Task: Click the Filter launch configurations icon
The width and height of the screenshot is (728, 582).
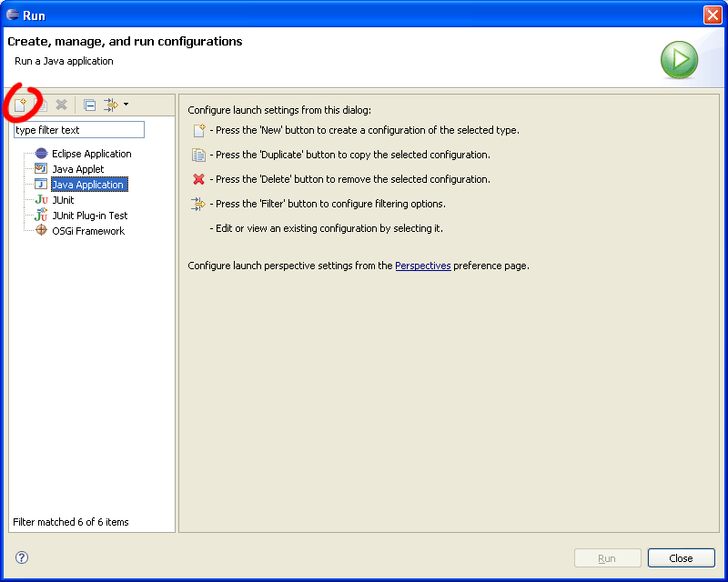Action: point(110,105)
